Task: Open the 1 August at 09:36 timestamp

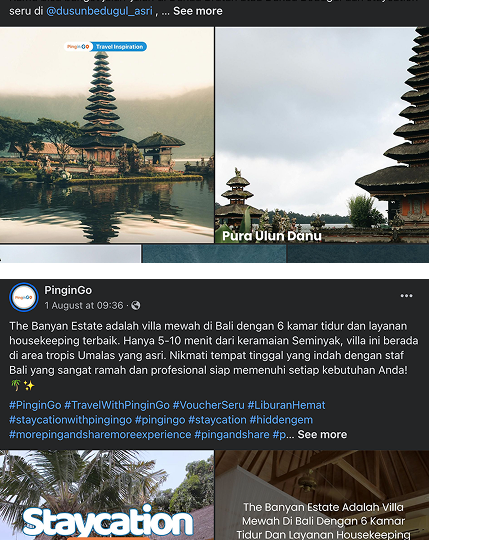Action: point(84,305)
